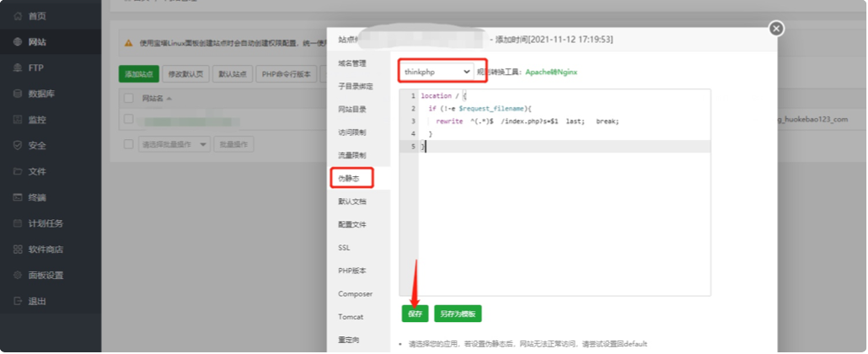Viewport: 868px width, 354px height.
Task: Open the 默认文档 tab
Action: (x=352, y=201)
